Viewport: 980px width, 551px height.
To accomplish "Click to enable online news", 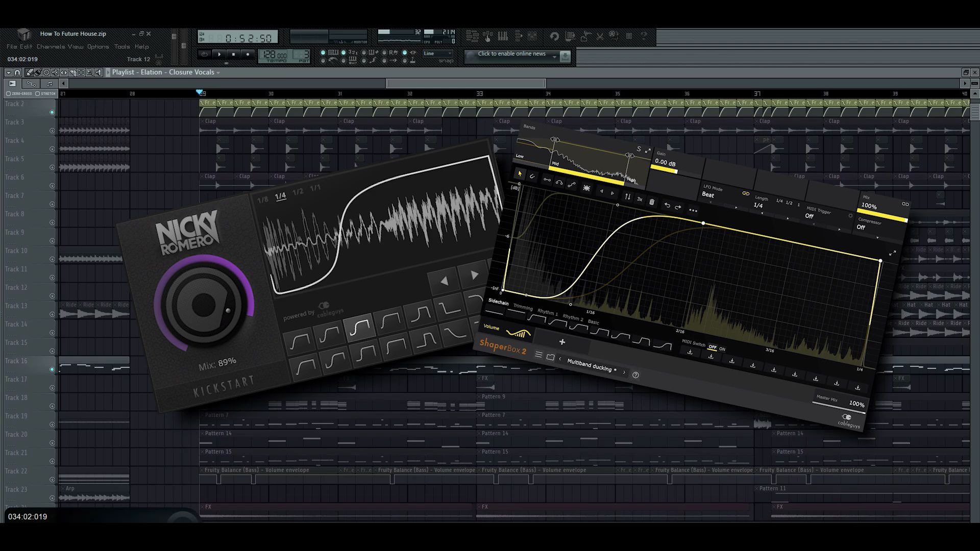I will 511,54.
